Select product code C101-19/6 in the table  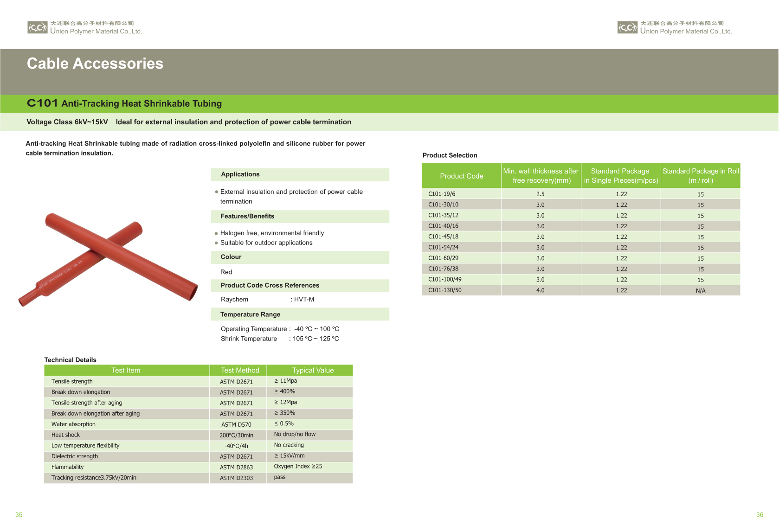pyautogui.click(x=442, y=194)
